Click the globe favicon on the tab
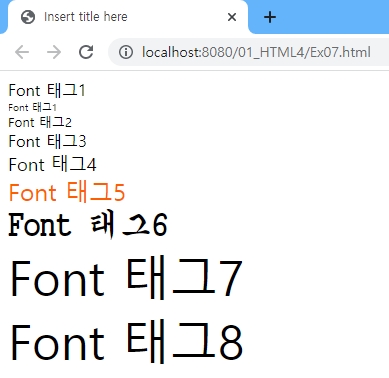This screenshot has width=389, height=378. click(x=28, y=17)
